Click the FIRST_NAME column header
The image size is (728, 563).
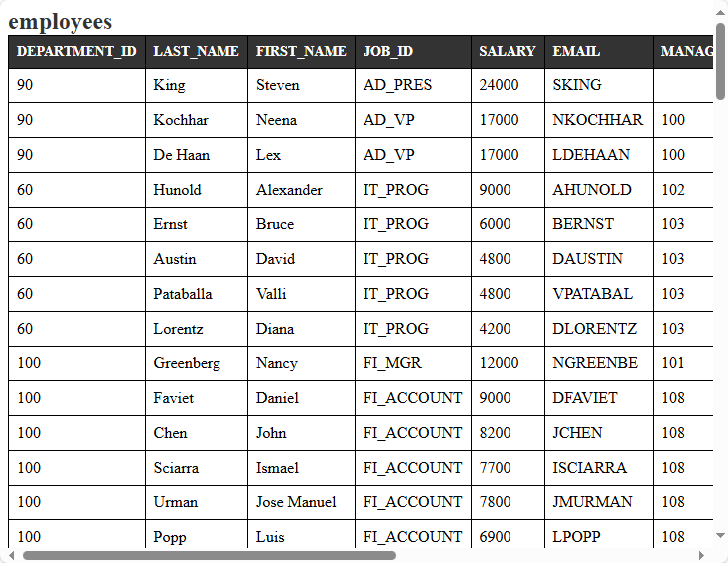tap(301, 51)
